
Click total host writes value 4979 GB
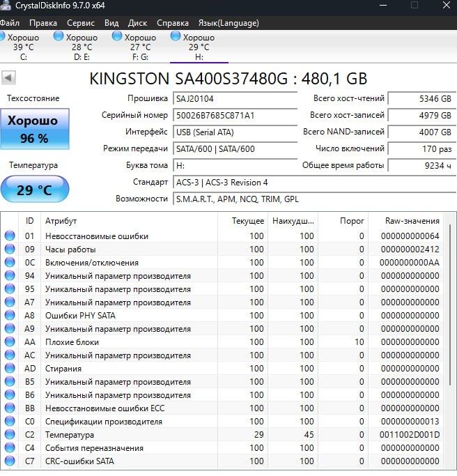point(422,116)
